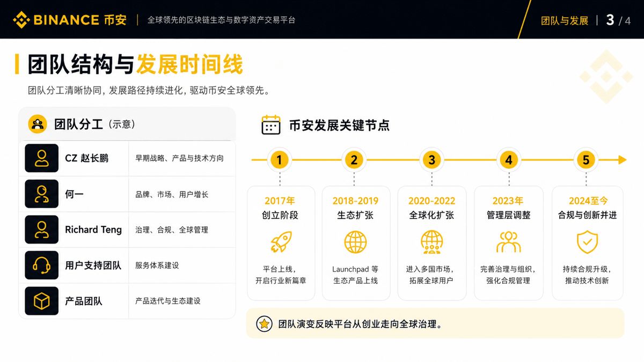Click the 完善治理与组织，强化合规管理 description

click(508, 275)
